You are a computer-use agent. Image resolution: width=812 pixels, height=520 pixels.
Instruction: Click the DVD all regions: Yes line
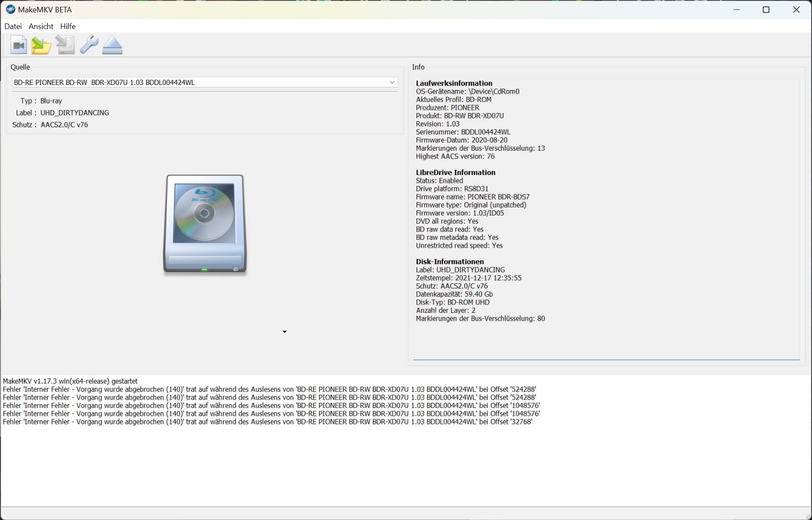click(447, 221)
